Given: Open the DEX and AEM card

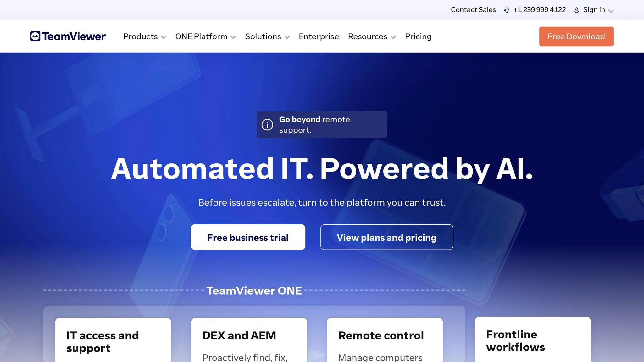Looking at the screenshot, I should coord(249,340).
